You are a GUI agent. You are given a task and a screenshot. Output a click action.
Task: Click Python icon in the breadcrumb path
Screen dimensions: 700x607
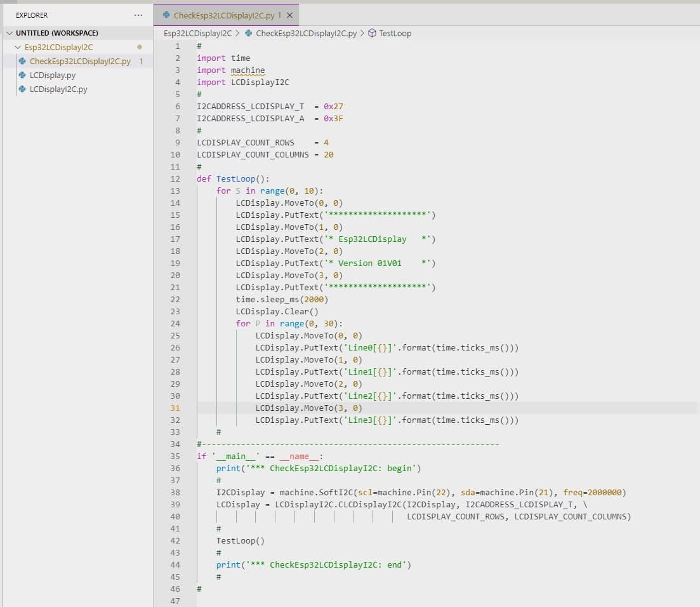click(249, 34)
